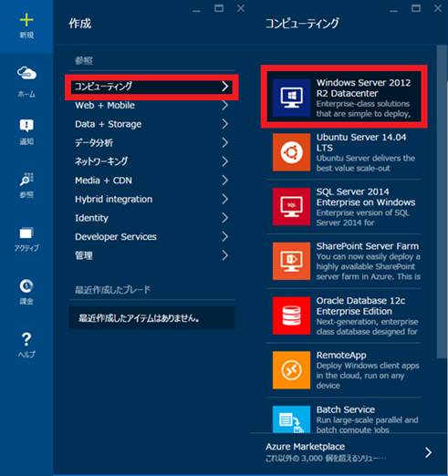The image size is (448, 476).
Task: Minimize the コンピューティング blade
Action: (393, 11)
